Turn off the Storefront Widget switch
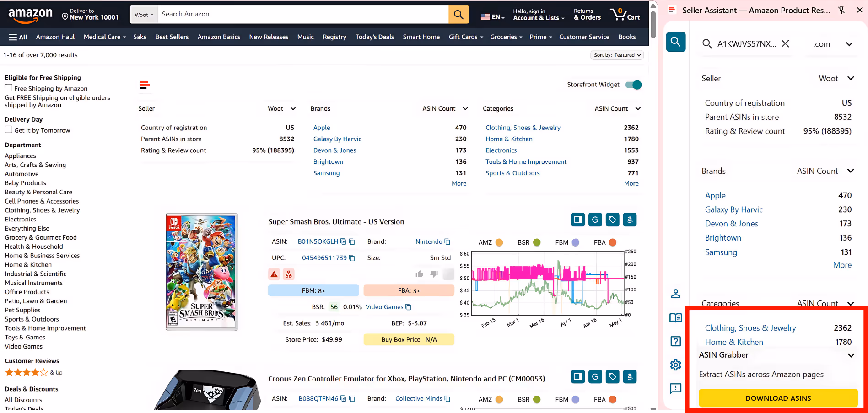 [x=634, y=85]
